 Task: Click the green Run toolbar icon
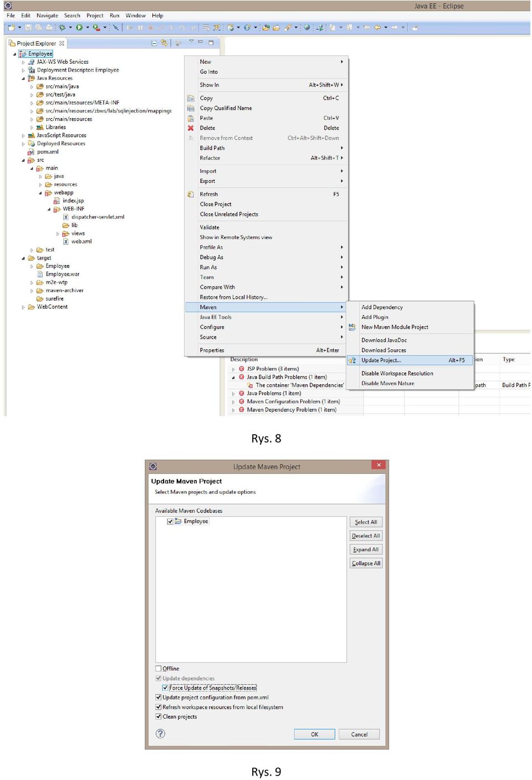[x=79, y=27]
